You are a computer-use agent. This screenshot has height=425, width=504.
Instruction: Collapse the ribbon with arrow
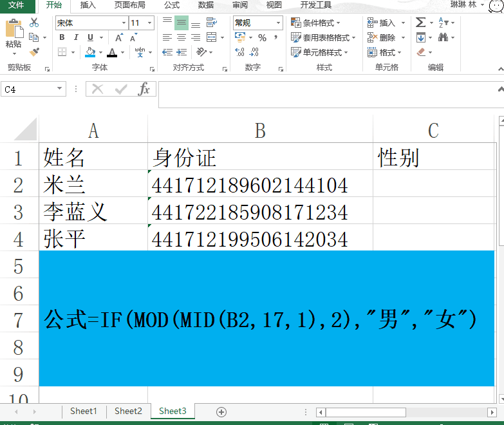click(x=501, y=69)
